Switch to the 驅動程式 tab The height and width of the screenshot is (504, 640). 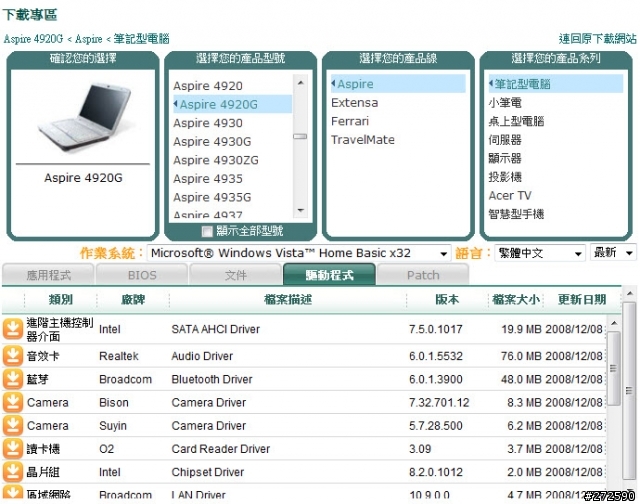click(329, 275)
